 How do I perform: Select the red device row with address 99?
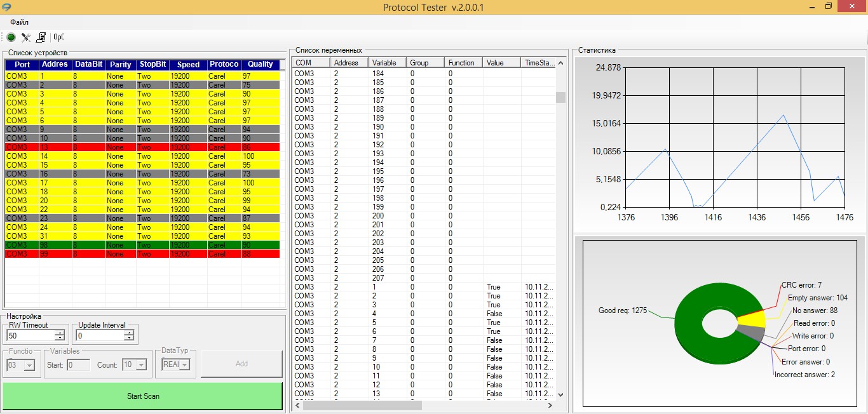[143, 253]
